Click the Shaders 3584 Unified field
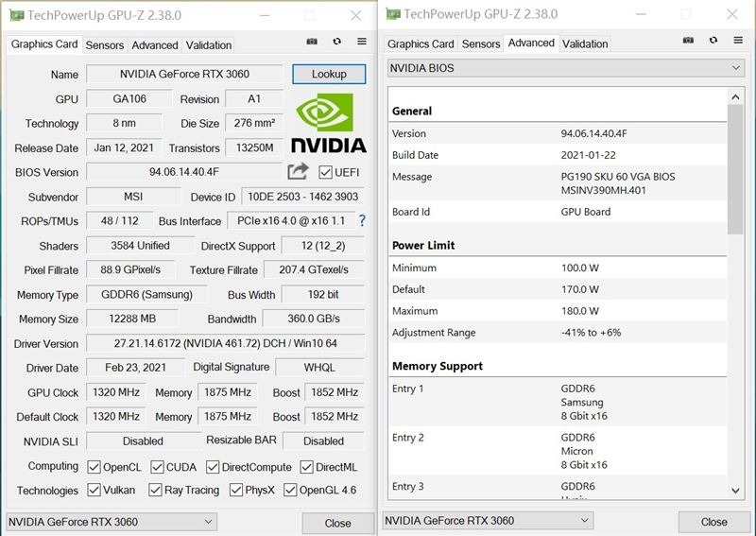Viewport: 756px width, 536px height. tap(140, 246)
